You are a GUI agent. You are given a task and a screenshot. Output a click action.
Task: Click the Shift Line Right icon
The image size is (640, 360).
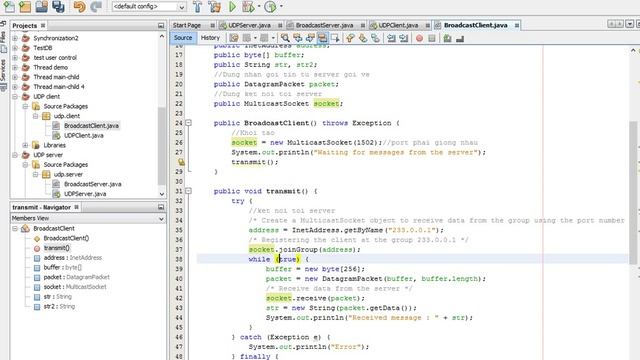[404, 38]
